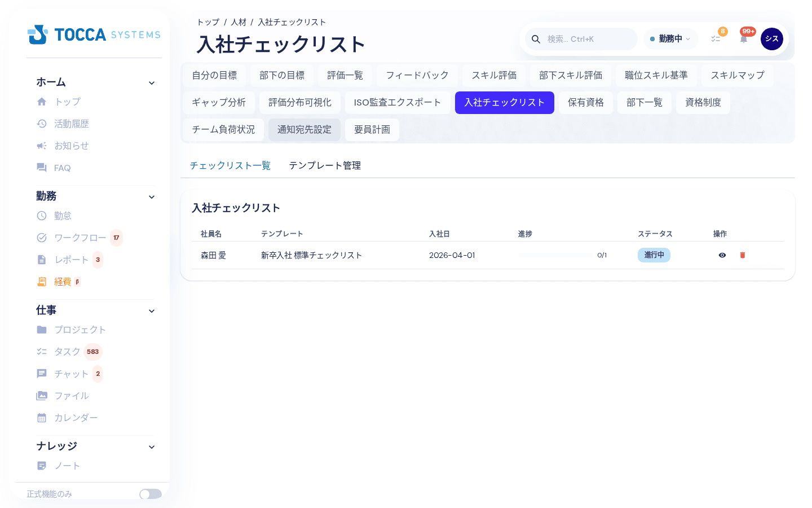The width and height of the screenshot is (812, 508).
Task: Click the 0/1 progress bar for 森田 愛
Action: 555,255
